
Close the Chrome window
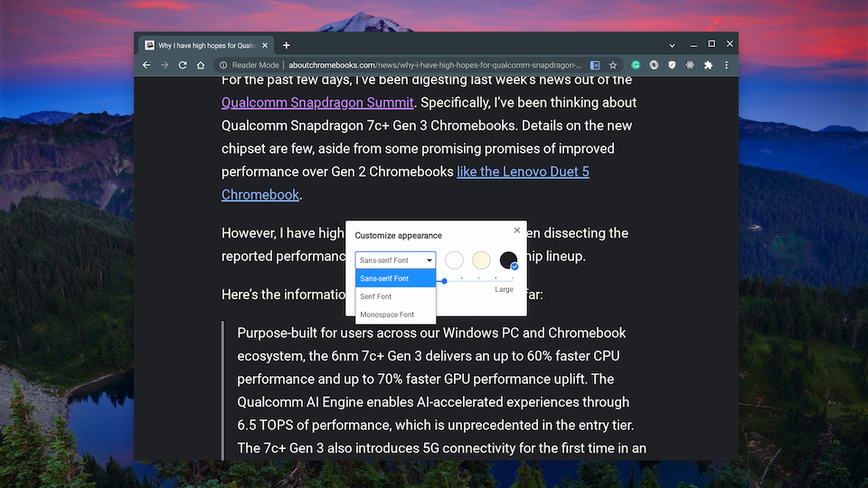[x=730, y=44]
